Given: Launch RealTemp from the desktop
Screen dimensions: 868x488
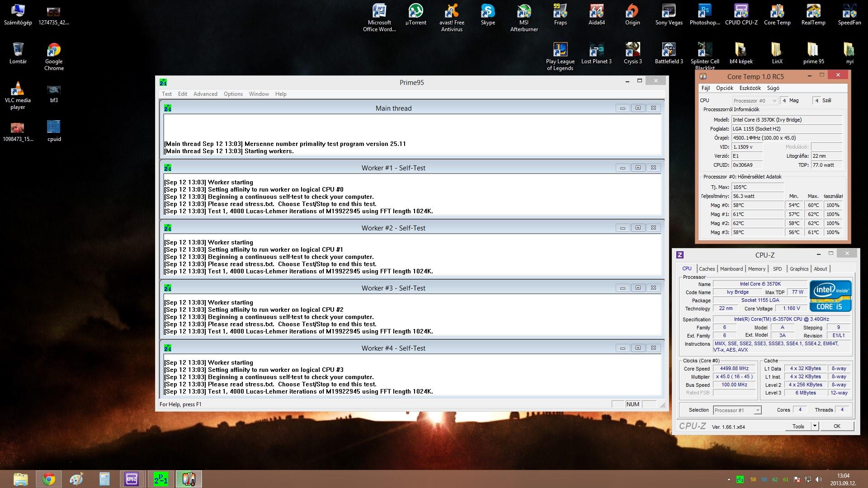Looking at the screenshot, I should click(813, 14).
